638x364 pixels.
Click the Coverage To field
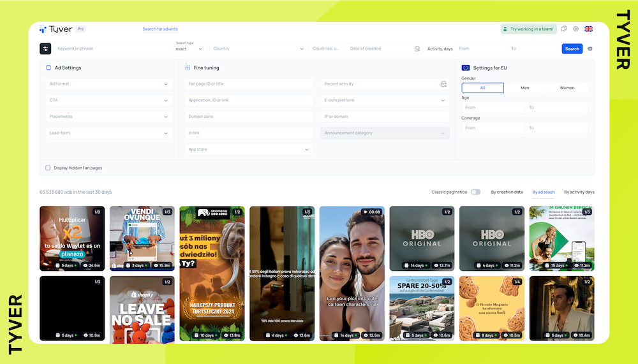click(x=556, y=128)
